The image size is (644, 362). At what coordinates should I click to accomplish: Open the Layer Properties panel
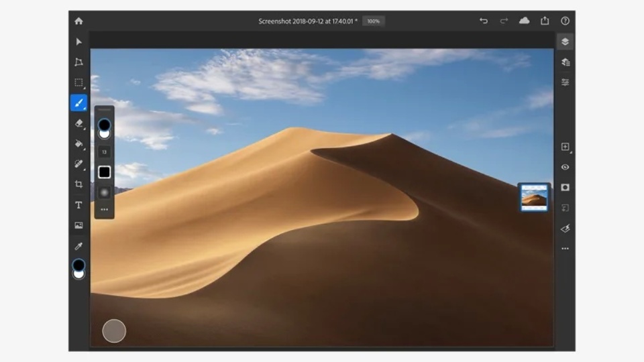(x=565, y=82)
